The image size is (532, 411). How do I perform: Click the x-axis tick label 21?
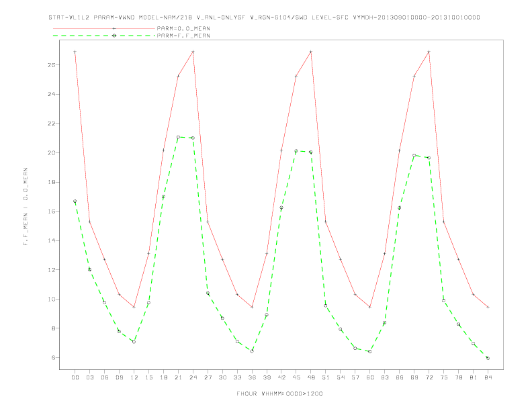point(178,377)
